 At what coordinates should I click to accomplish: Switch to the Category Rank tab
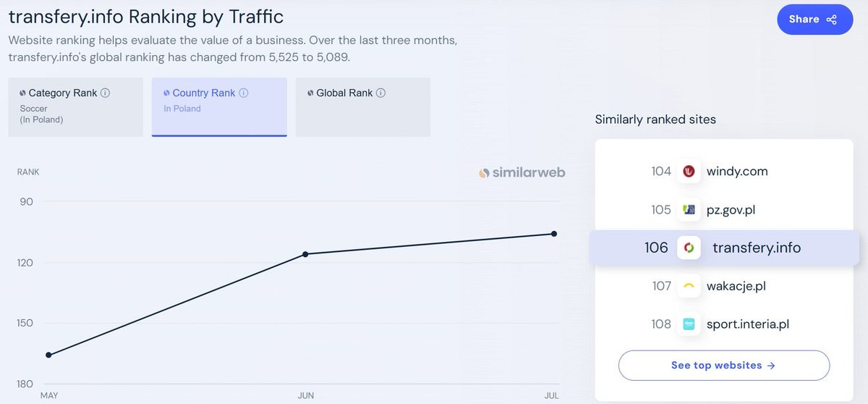click(x=76, y=107)
